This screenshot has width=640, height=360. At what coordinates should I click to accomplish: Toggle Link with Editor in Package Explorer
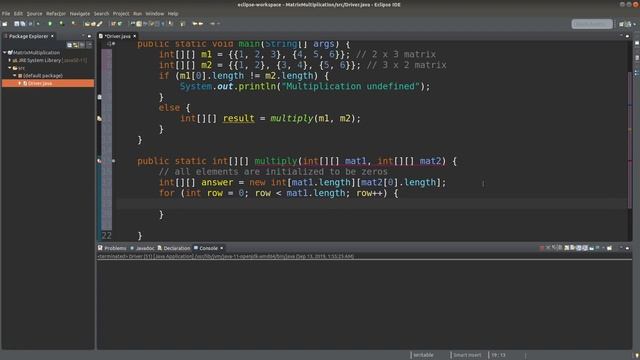point(76,44)
